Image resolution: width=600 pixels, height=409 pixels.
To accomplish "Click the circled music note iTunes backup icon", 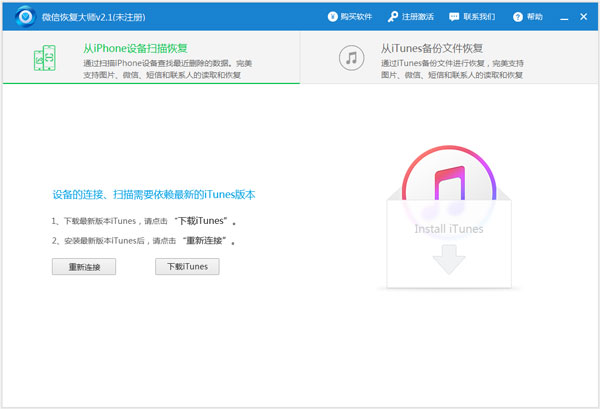I will (x=351, y=57).
